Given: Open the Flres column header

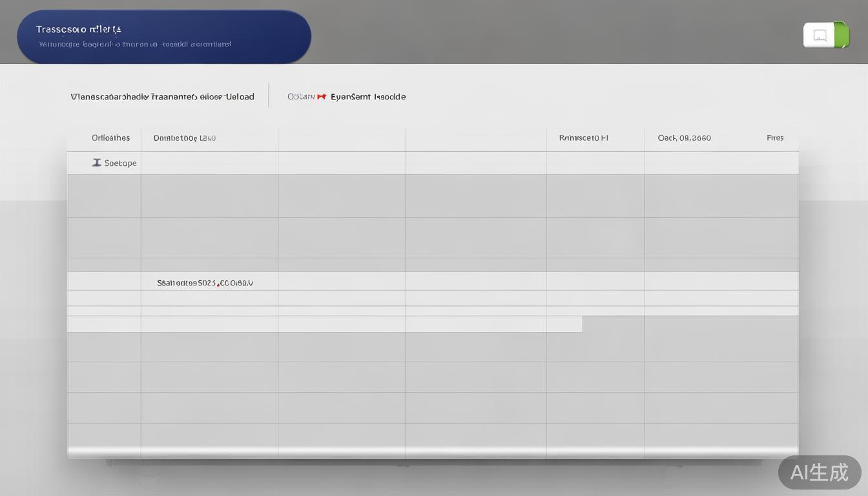Looking at the screenshot, I should [775, 138].
